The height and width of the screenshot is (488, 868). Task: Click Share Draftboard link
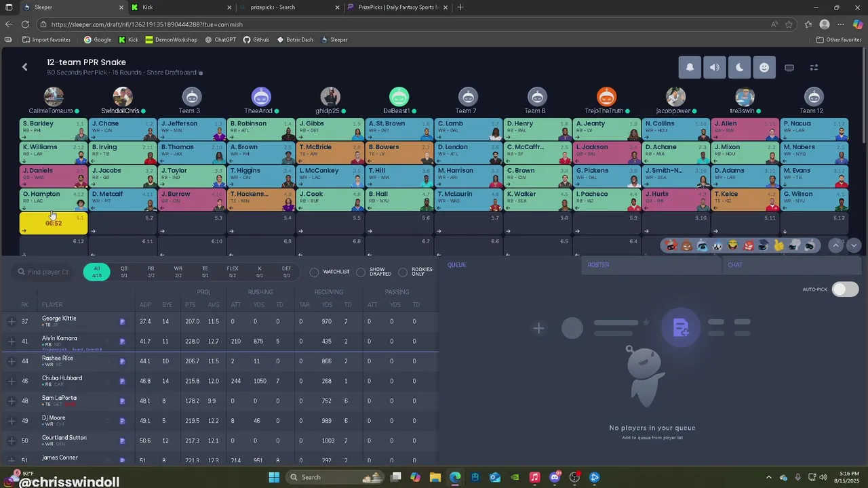(x=174, y=73)
